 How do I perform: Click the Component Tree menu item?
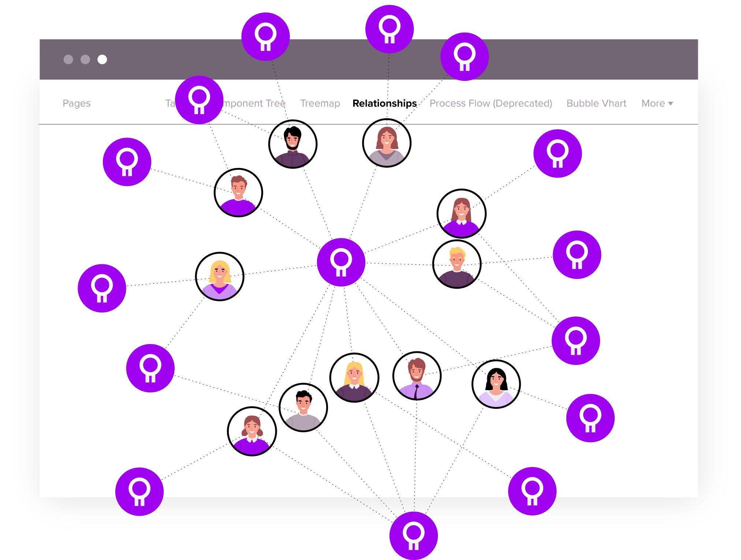pyautogui.click(x=247, y=103)
